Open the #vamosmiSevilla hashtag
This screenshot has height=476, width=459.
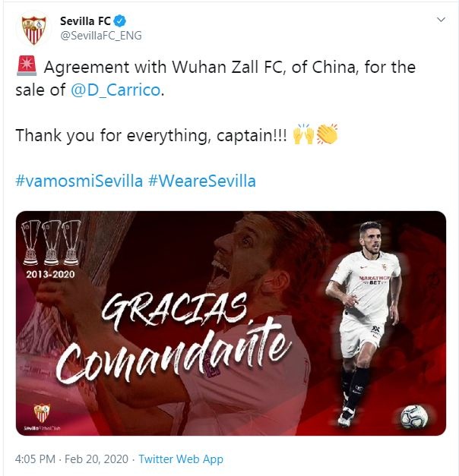(x=79, y=181)
